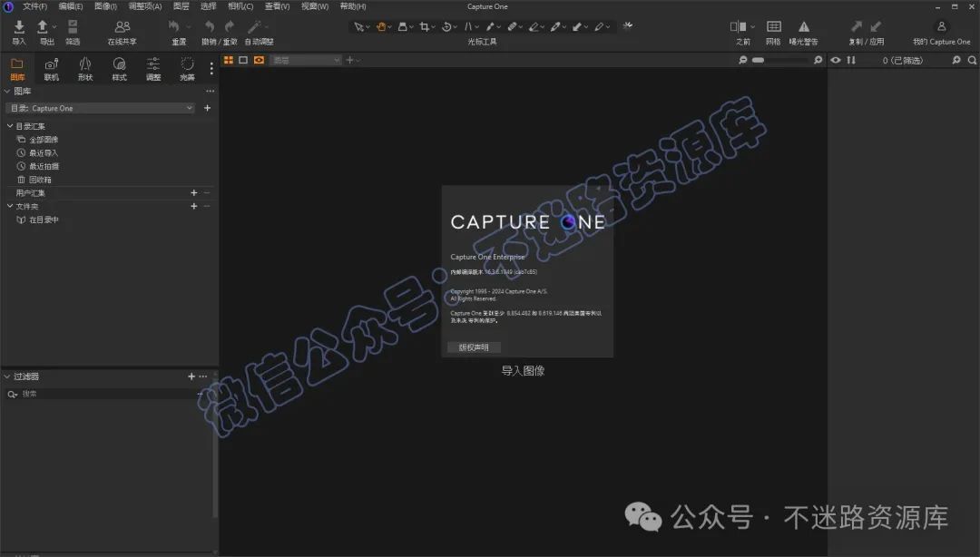Toggle the 之前 before/after view
This screenshot has height=557, width=980.
tap(738, 26)
